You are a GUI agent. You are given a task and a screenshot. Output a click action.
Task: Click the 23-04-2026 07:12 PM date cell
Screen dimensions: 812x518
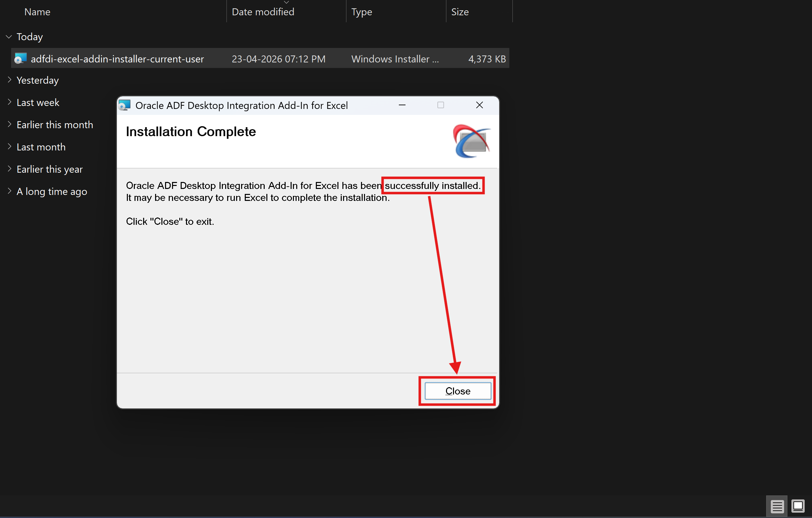coord(279,59)
